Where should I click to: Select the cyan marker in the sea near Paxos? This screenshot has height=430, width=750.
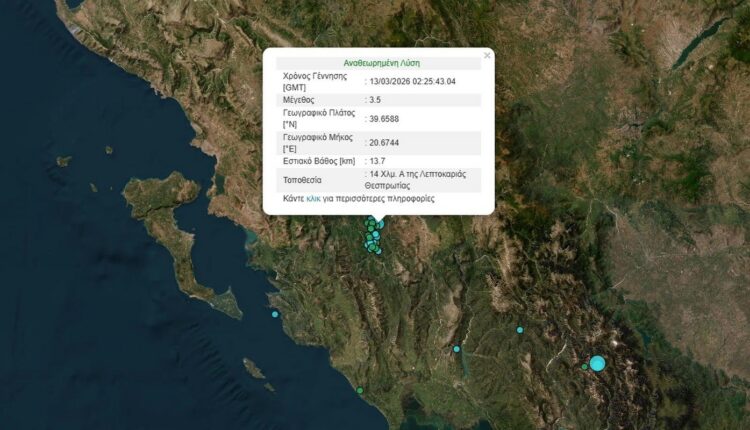[x=275, y=314]
